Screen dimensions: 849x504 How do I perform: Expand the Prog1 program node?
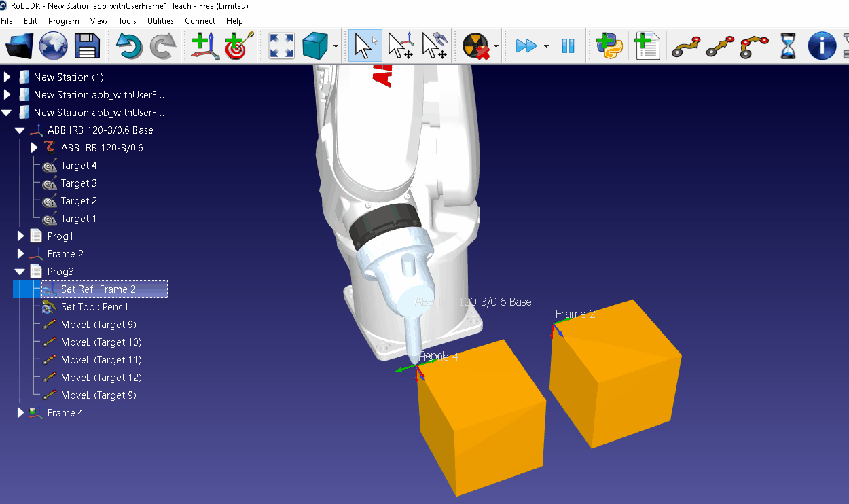tap(21, 236)
